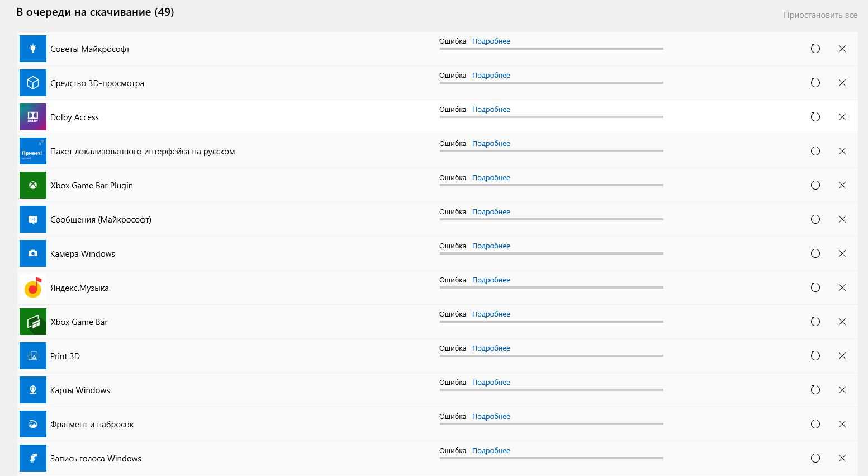868x476 pixels.
Task: Open Подробнее details for Запись голоса Windows
Action: 491,451
